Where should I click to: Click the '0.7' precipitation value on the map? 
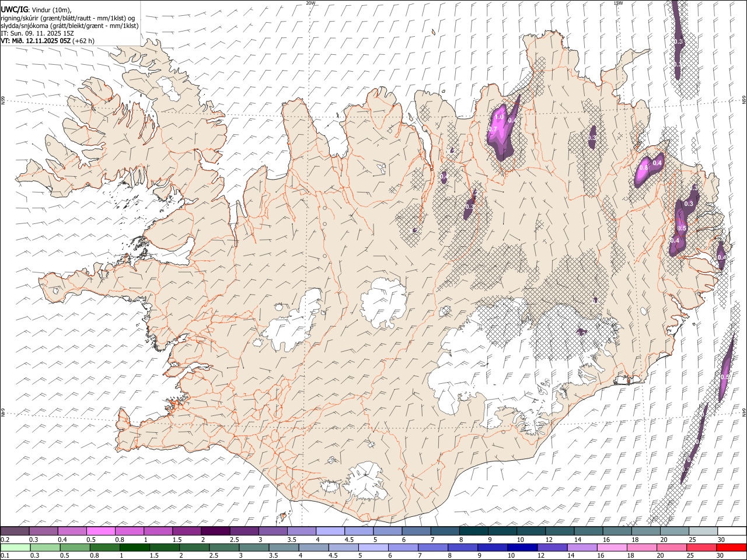[x=493, y=129]
